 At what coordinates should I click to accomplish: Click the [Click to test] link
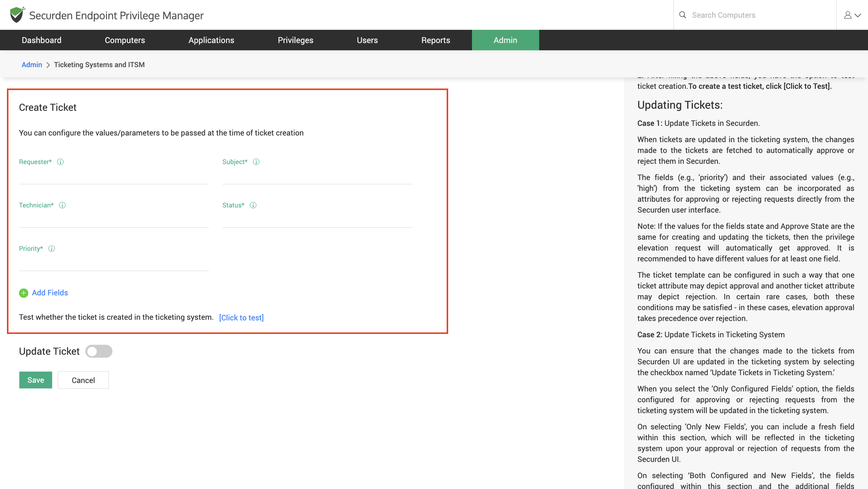(x=241, y=318)
